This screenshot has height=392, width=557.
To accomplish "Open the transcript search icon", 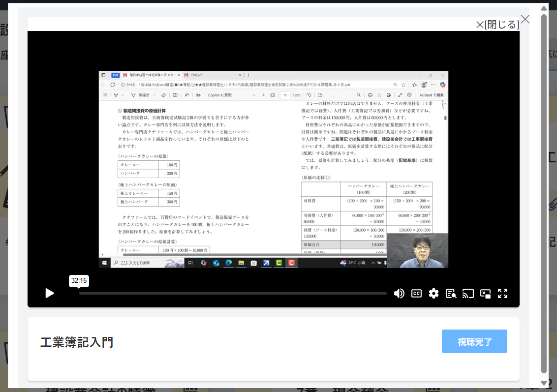I will (x=451, y=294).
